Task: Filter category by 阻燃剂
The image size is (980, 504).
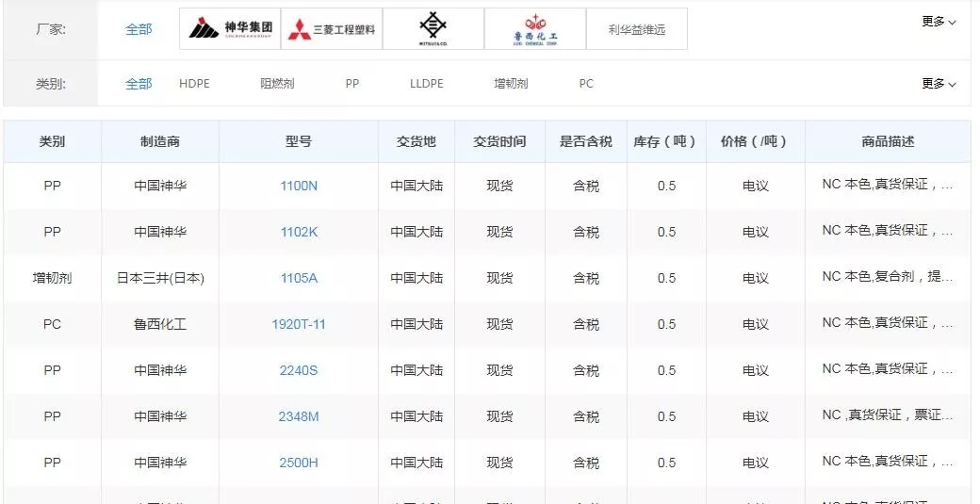Action: pos(277,84)
